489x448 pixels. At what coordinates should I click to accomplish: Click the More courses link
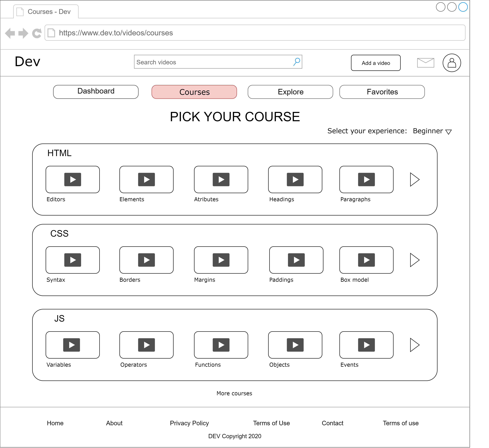point(234,393)
